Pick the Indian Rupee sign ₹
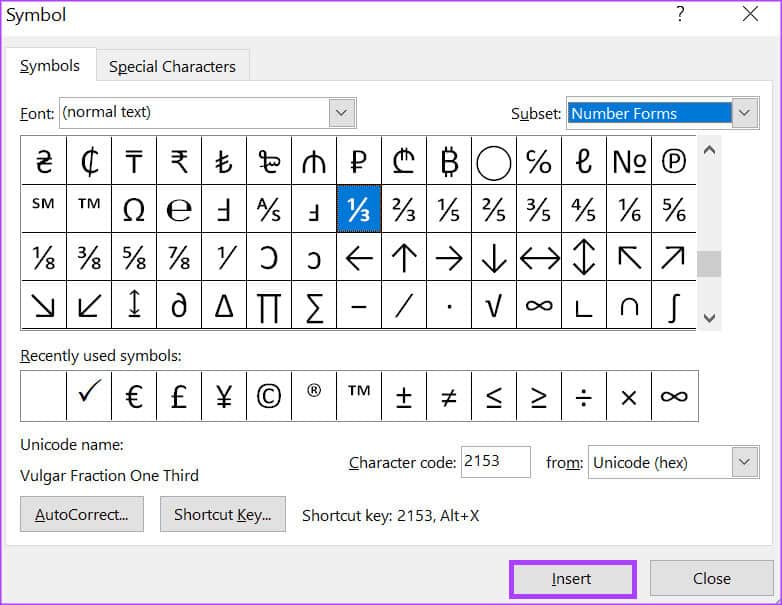 pyautogui.click(x=179, y=161)
